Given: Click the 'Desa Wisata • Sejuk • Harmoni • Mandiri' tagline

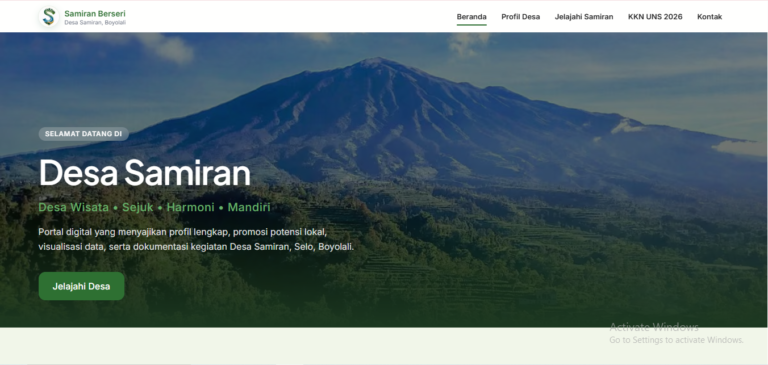Looking at the screenshot, I should 154,207.
